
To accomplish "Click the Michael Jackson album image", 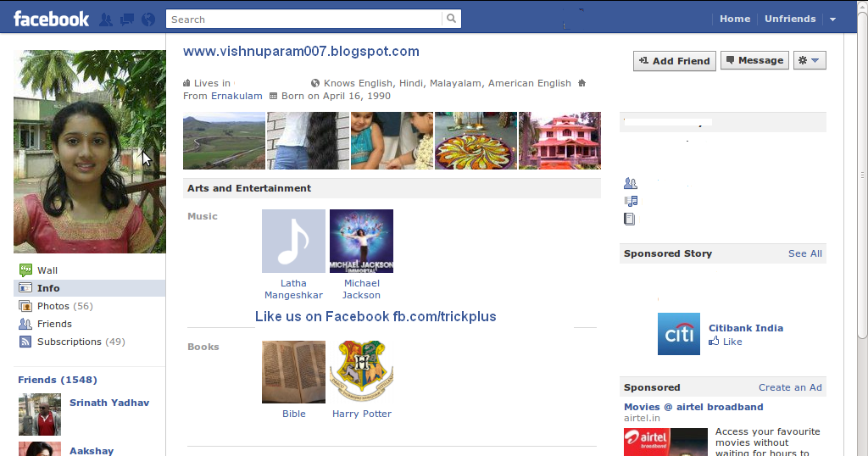I will [361, 241].
